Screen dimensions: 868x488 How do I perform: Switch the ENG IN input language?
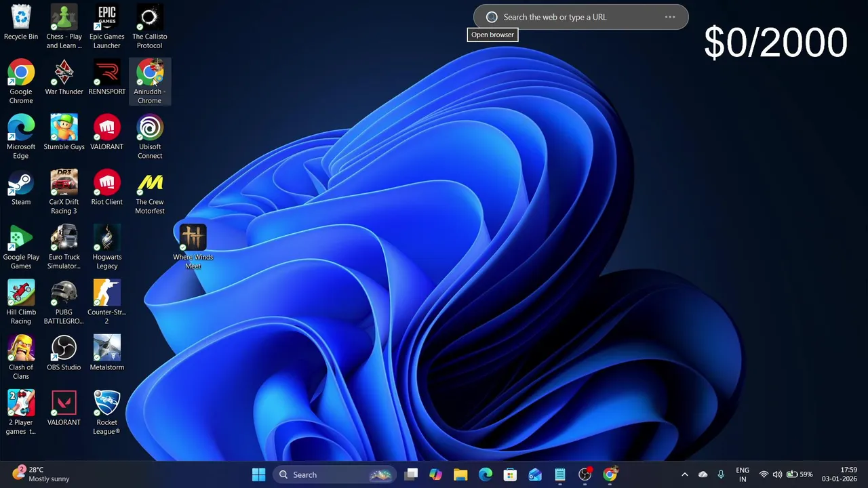tap(743, 474)
